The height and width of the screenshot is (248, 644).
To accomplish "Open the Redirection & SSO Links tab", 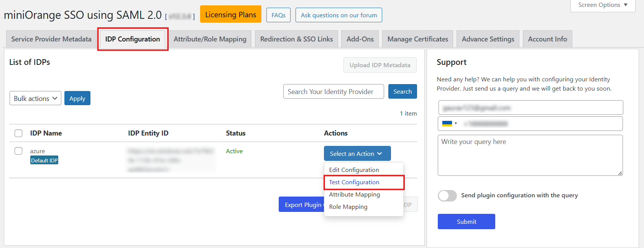I will (296, 39).
